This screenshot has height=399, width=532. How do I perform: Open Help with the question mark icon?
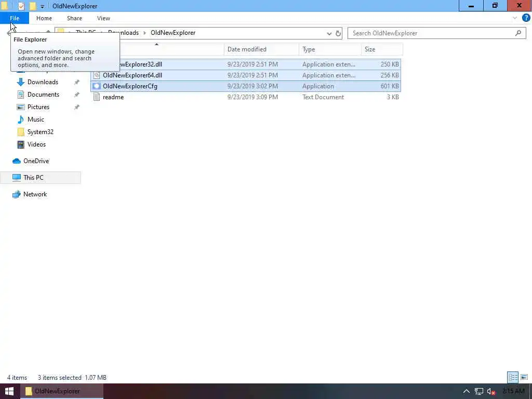point(526,18)
